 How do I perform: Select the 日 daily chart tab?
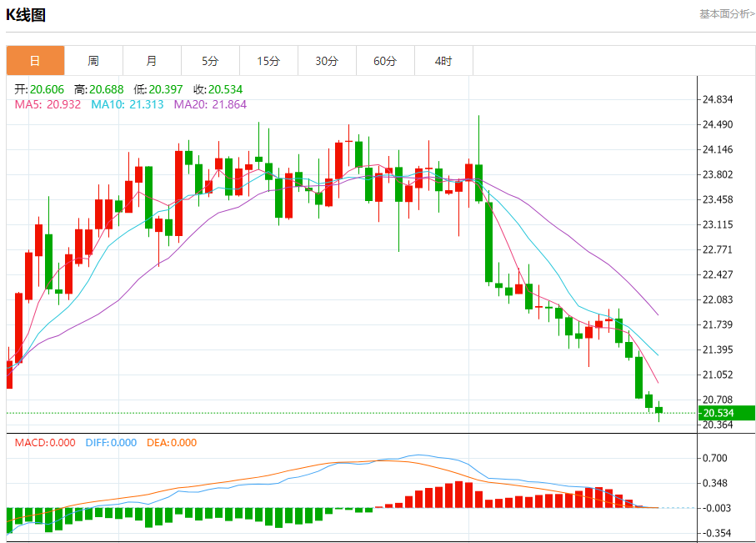(35, 61)
